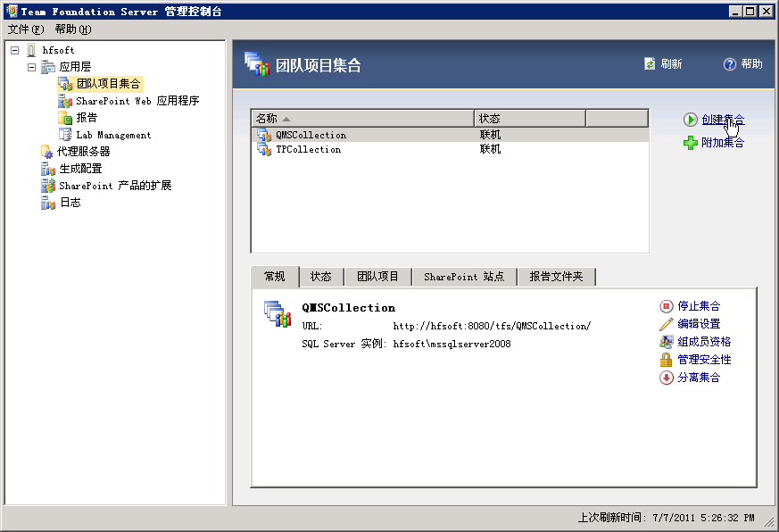Switch to the 常规 tab

click(275, 277)
